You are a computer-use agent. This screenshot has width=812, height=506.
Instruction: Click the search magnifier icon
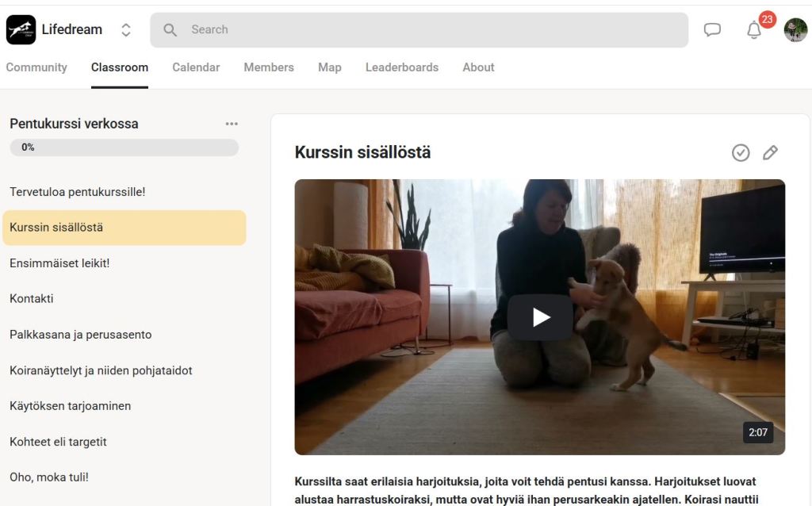170,30
